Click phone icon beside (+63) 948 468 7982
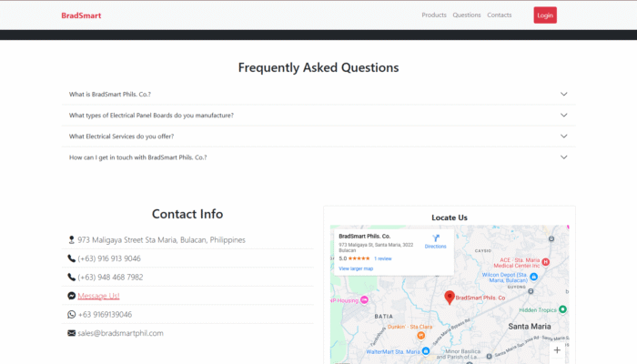 point(72,277)
